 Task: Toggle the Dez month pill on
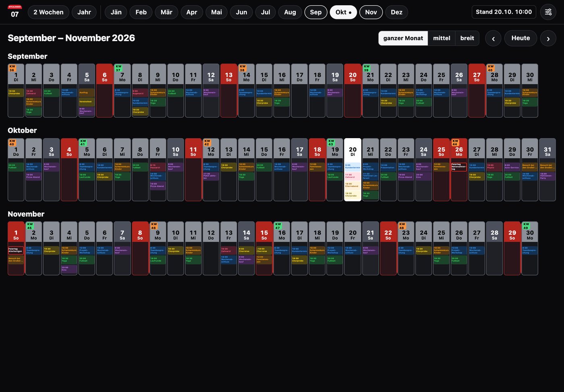point(396,12)
